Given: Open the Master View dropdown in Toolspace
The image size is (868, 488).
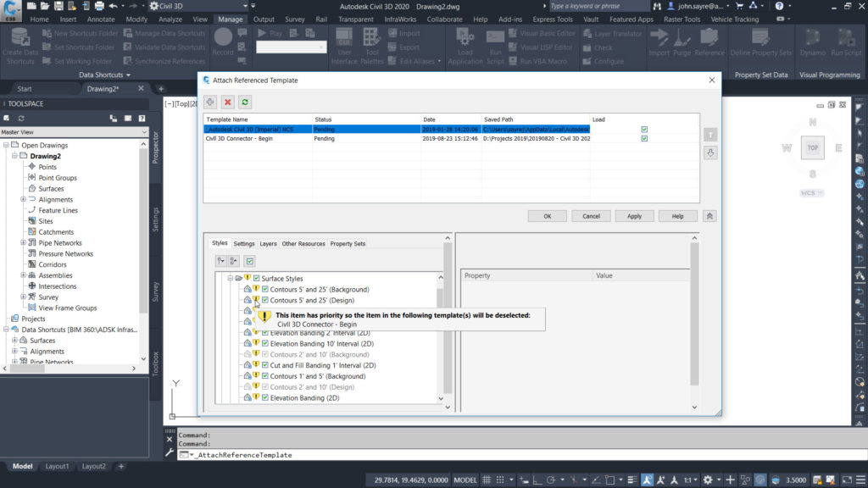Looking at the screenshot, I should click(144, 132).
